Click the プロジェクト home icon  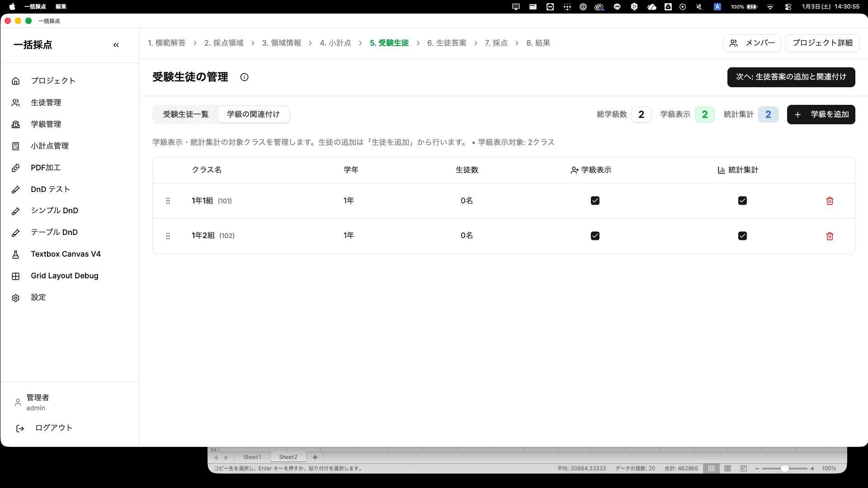[16, 80]
